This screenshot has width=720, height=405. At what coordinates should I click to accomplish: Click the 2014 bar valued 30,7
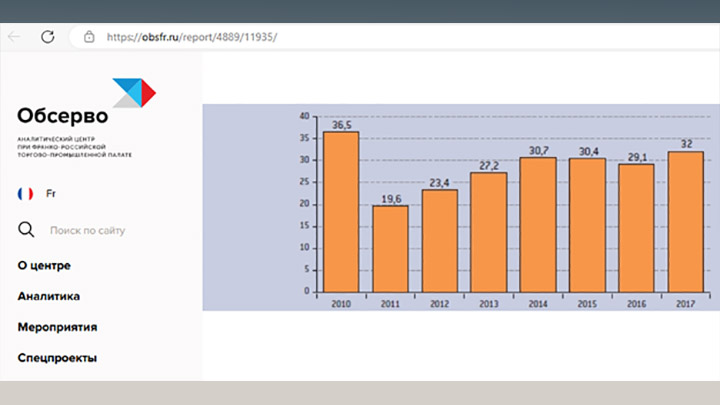tap(538, 225)
